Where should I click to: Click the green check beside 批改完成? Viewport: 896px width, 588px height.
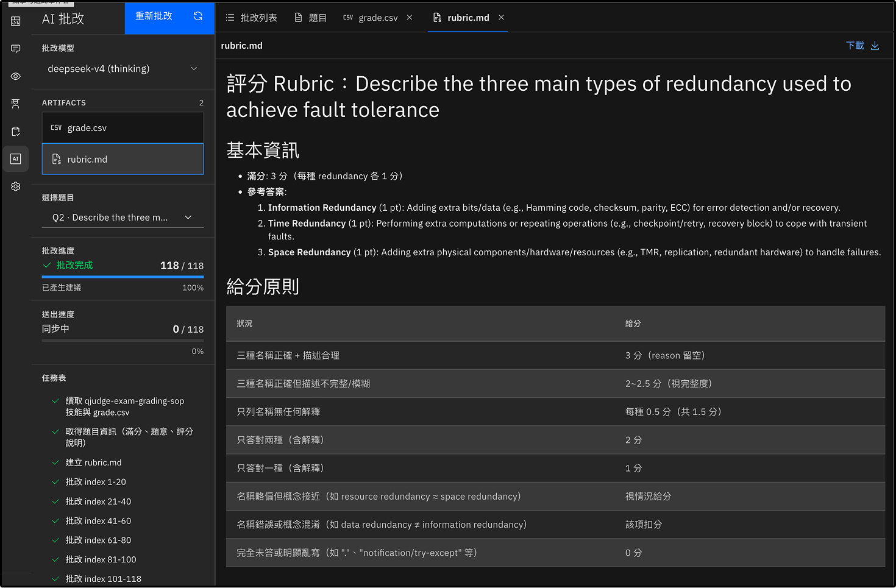[x=47, y=265]
